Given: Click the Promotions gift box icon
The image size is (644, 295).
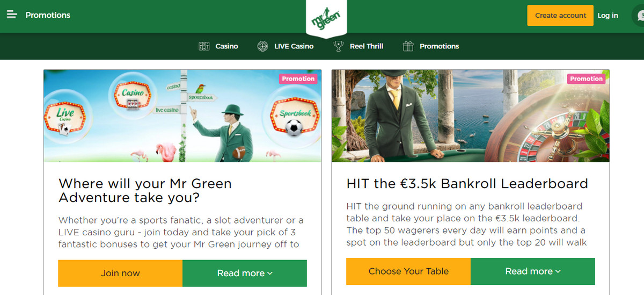Looking at the screenshot, I should click(x=408, y=46).
